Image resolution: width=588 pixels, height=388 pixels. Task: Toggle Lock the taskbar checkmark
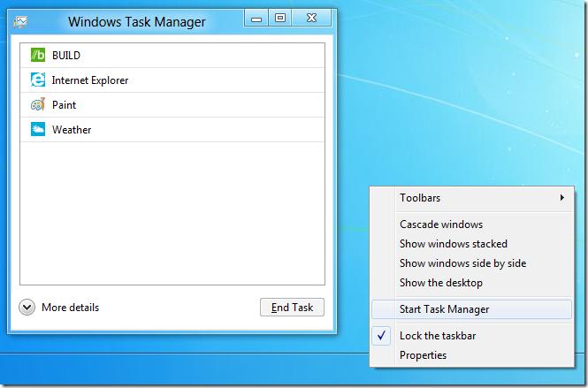(x=381, y=336)
